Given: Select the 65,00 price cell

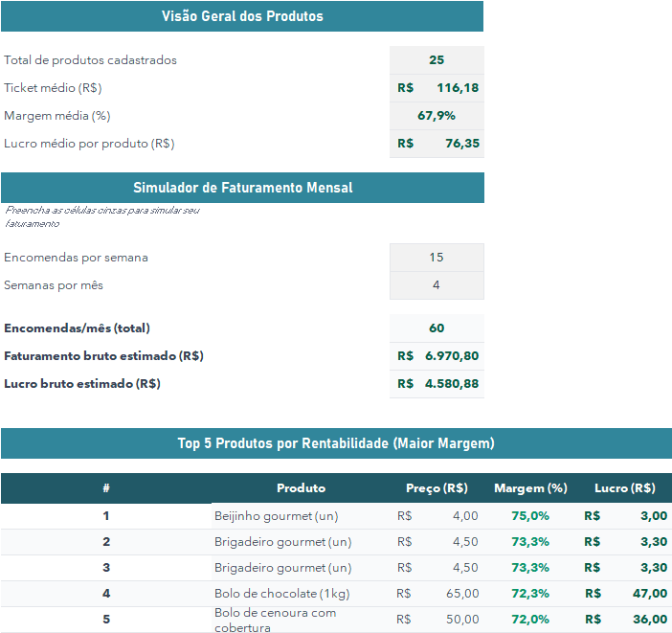Looking at the screenshot, I should coord(437,594).
